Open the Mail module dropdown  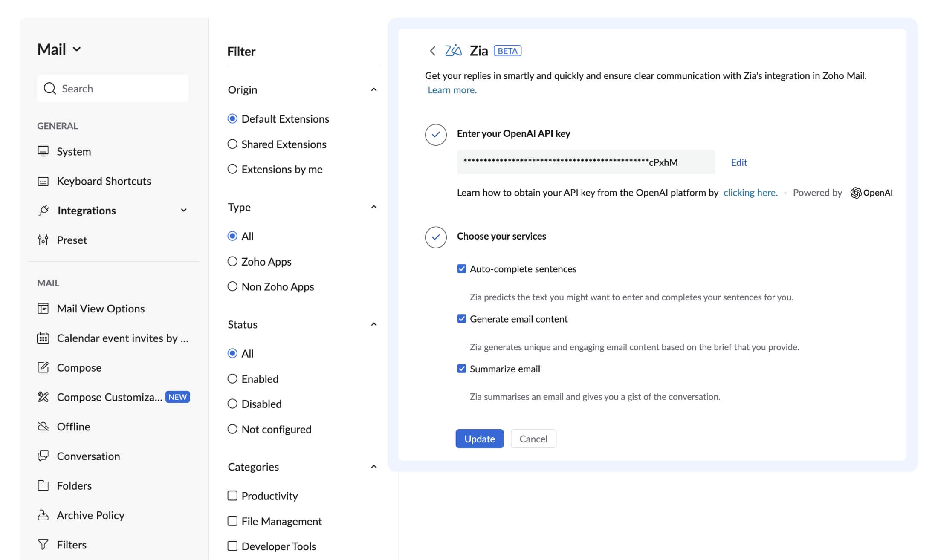[x=59, y=49]
